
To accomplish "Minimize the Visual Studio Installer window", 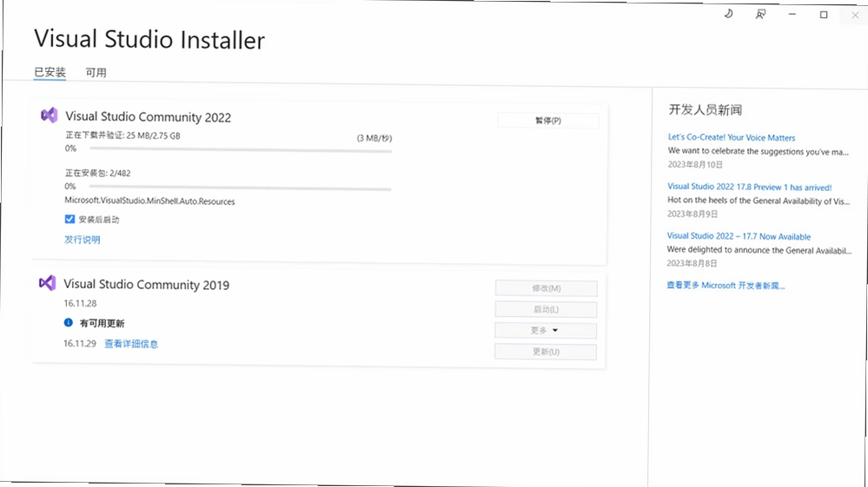I will [x=792, y=15].
